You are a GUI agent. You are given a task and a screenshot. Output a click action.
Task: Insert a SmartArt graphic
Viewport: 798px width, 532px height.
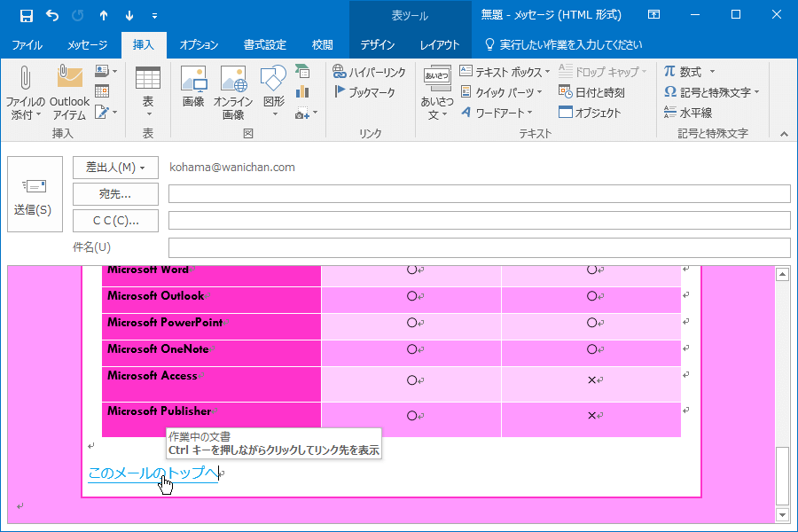(302, 71)
